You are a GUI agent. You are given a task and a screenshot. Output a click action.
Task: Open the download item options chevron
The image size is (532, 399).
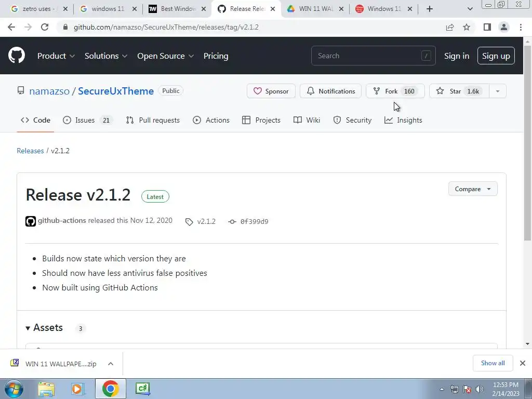point(110,364)
